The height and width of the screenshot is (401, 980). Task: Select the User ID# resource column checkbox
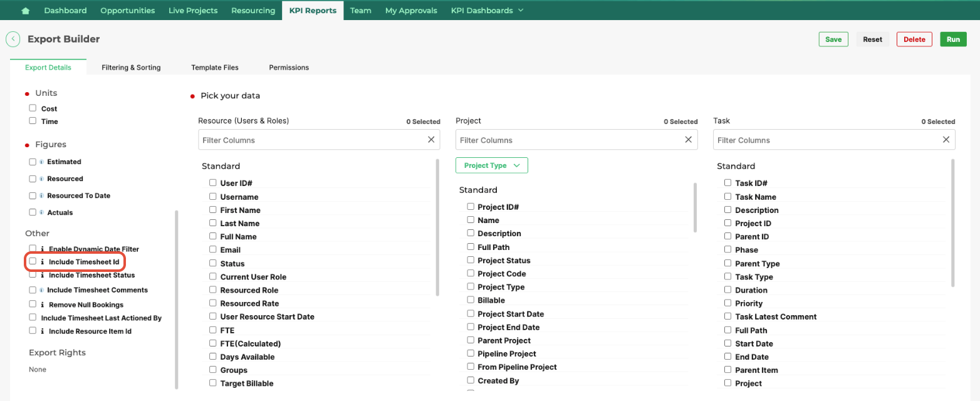tap(213, 183)
